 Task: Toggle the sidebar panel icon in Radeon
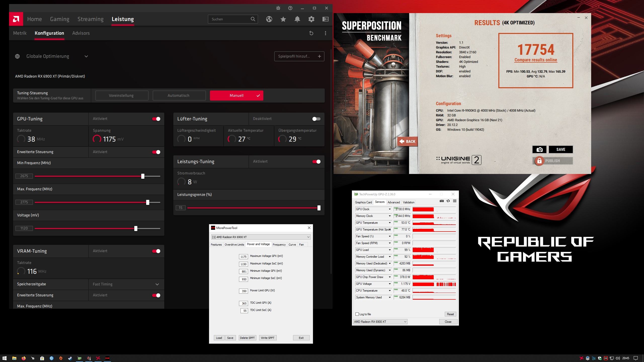point(326,19)
